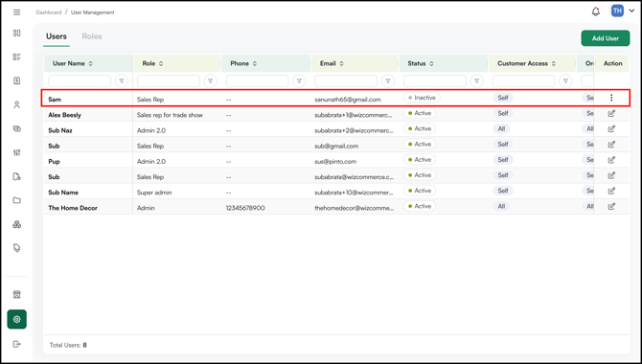Switch to the Roles tab
642x364 pixels.
92,36
